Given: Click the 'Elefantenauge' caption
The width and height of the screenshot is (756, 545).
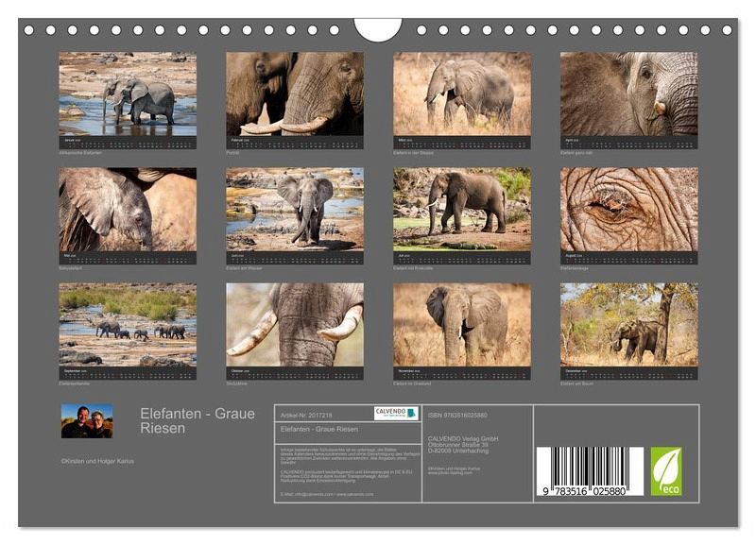Looking at the screenshot, I should click(575, 268).
